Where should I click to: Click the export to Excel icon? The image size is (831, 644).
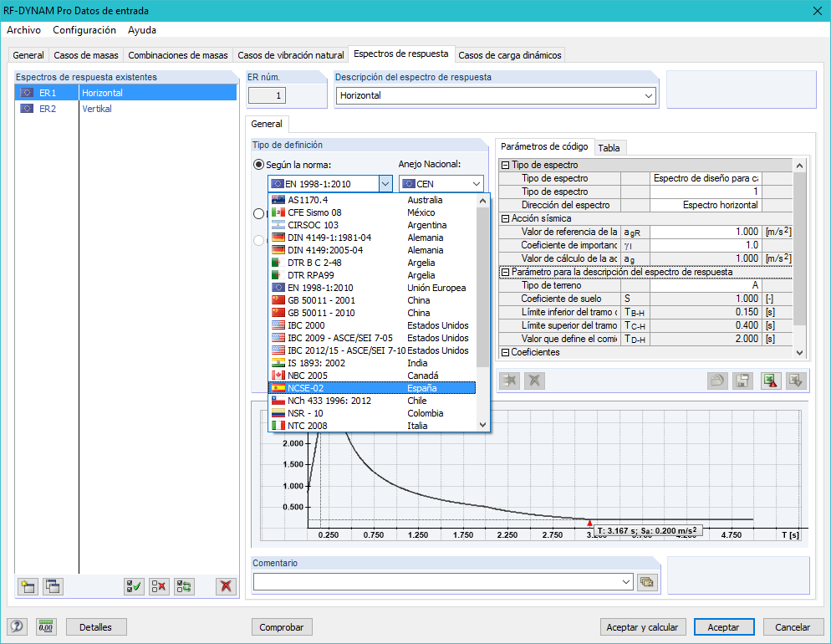(770, 381)
